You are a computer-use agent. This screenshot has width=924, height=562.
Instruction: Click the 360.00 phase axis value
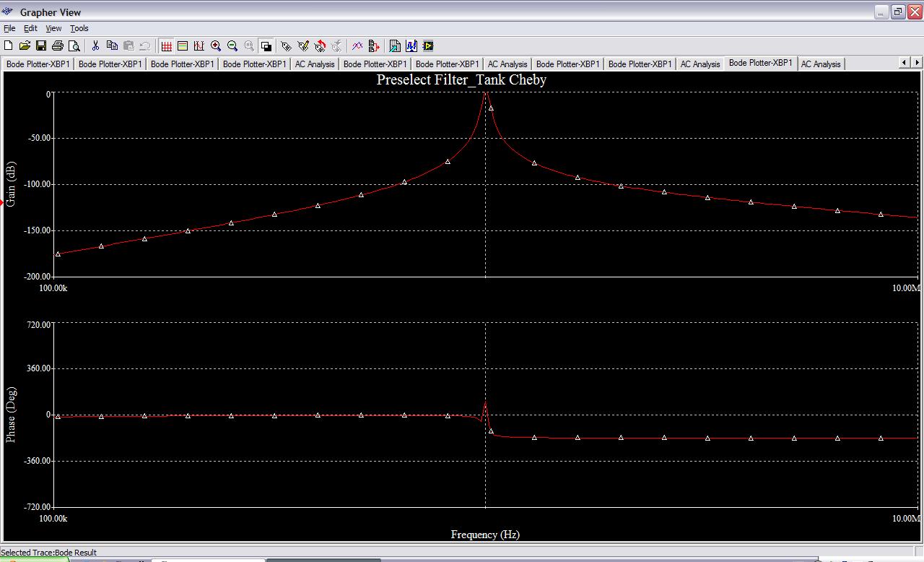click(39, 368)
